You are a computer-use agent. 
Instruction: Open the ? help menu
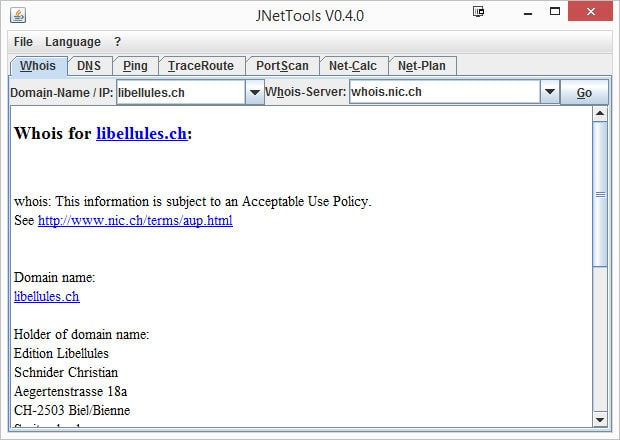117,42
